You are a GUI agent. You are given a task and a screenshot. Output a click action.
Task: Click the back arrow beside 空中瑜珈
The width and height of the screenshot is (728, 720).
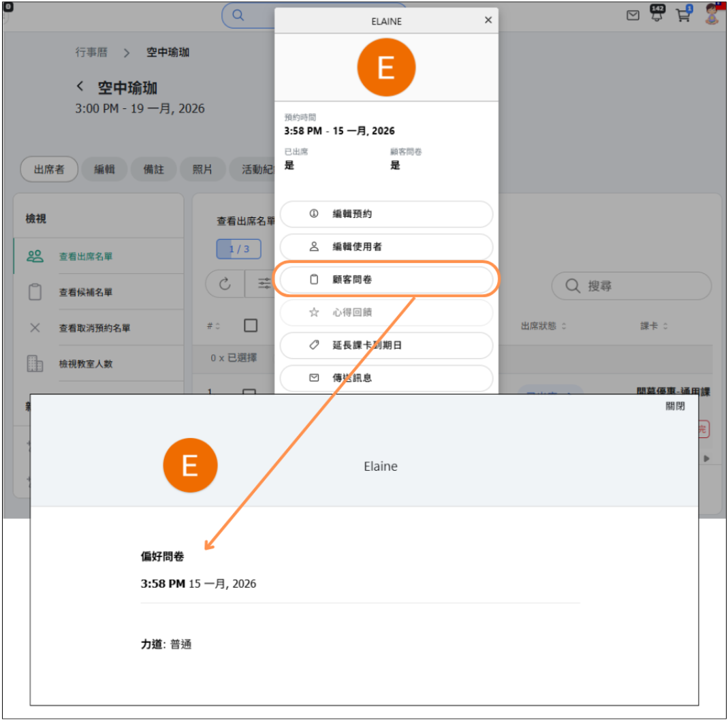80,87
